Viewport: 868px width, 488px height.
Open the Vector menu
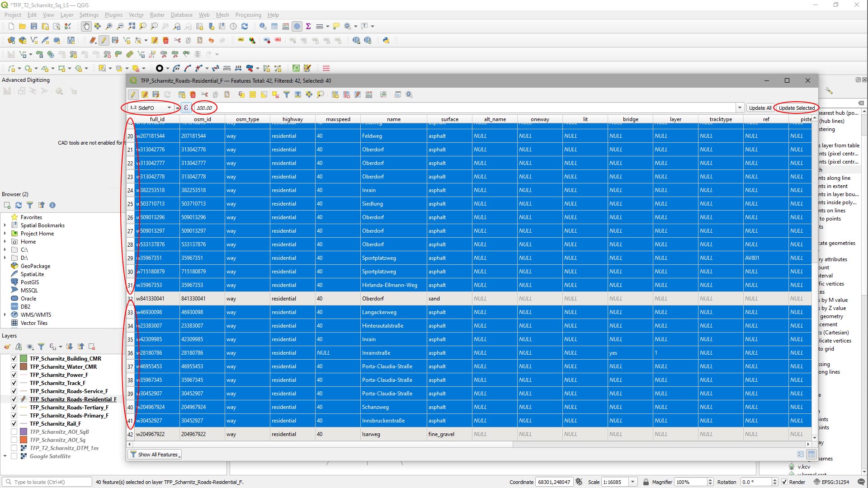pyautogui.click(x=136, y=15)
